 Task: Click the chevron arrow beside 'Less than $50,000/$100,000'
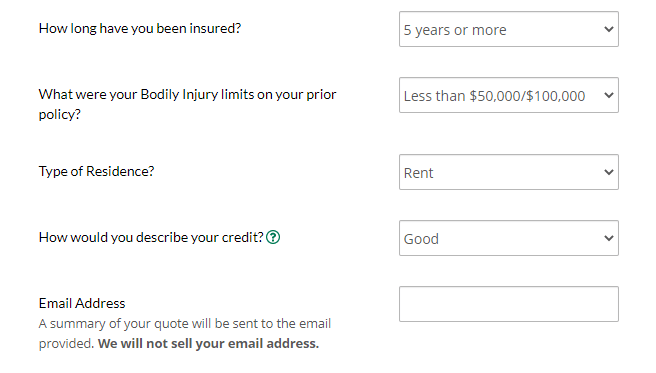coord(609,95)
